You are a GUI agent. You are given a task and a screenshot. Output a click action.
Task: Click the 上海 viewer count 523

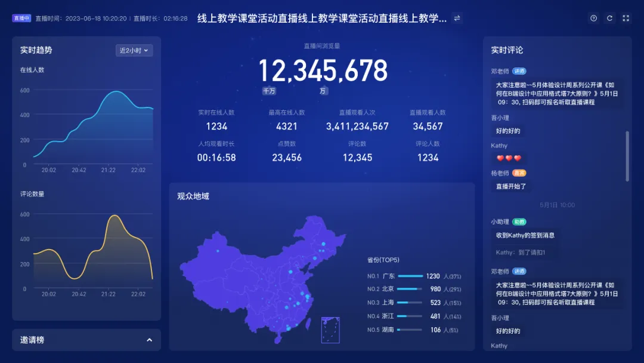pos(435,303)
